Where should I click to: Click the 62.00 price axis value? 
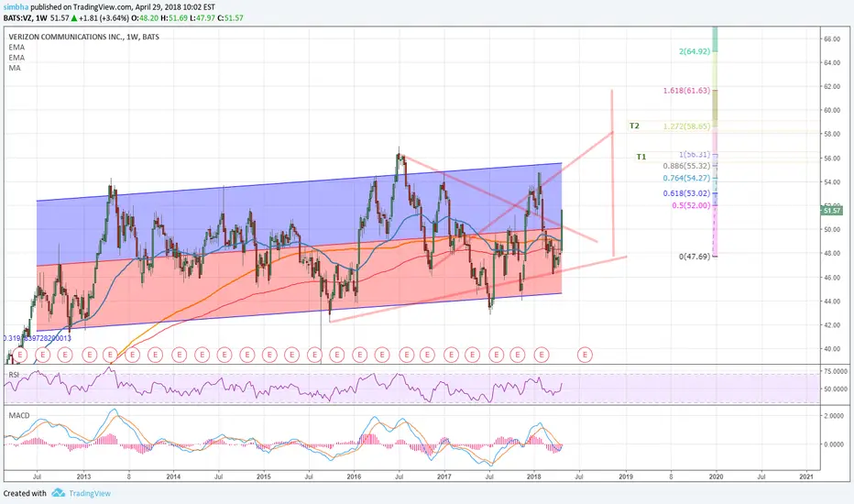pos(831,87)
